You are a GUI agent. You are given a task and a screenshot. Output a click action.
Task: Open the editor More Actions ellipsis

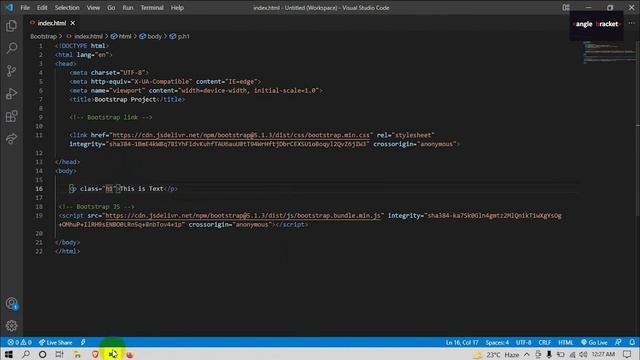(632, 23)
